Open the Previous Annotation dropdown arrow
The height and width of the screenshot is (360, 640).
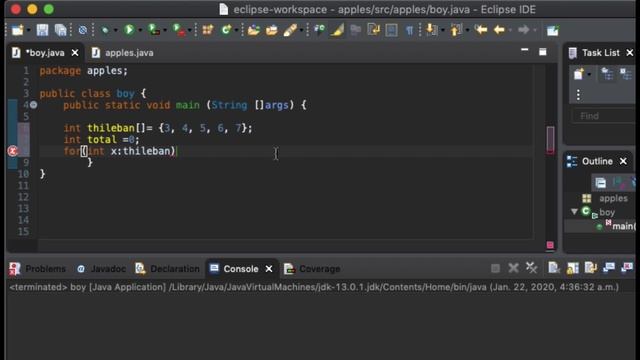click(467, 30)
